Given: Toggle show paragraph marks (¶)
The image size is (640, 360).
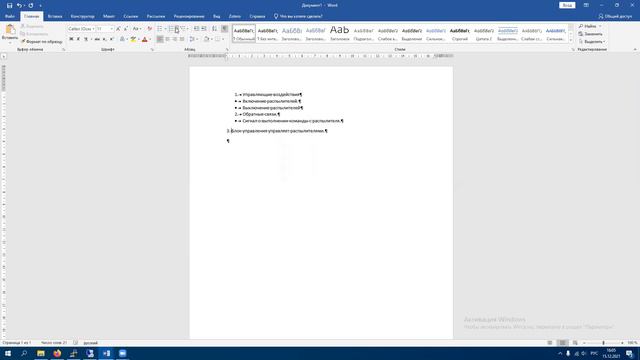Looking at the screenshot, I should click(x=224, y=29).
